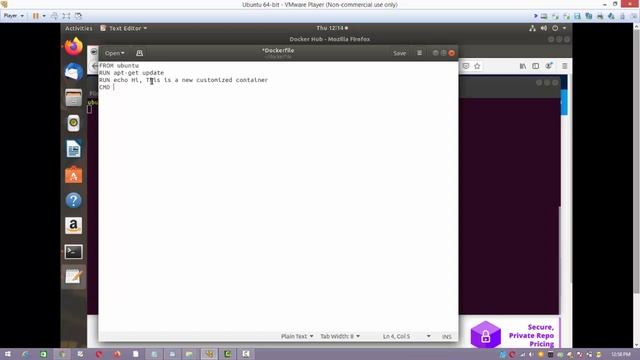Toggle the Firefox sidebar icon
Viewport: 640px width, 360px height.
[536, 66]
